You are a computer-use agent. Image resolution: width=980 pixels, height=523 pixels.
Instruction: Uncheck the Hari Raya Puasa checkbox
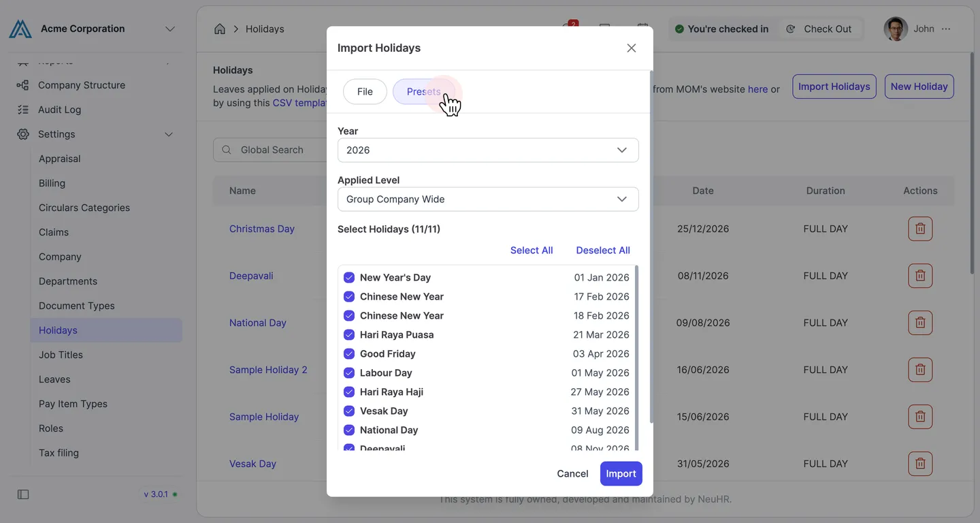tap(349, 334)
